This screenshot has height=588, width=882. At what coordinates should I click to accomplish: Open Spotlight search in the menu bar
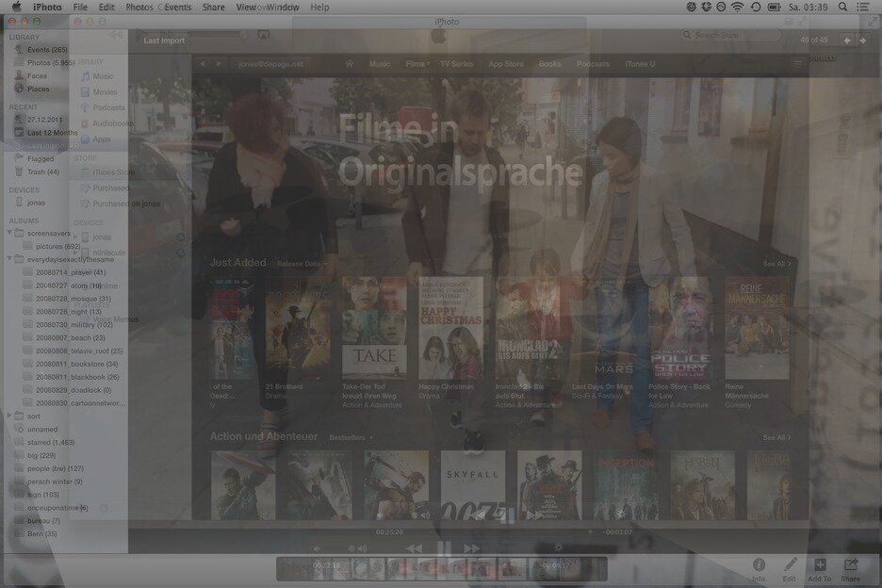coord(842,7)
